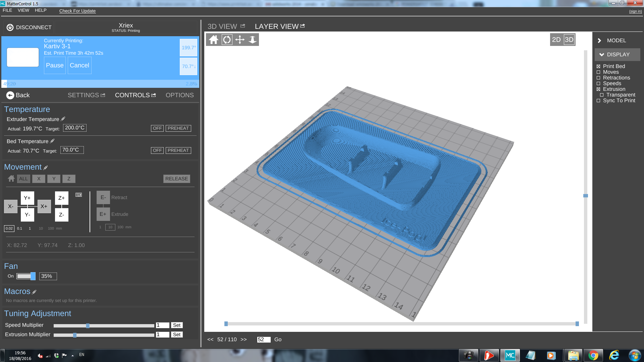Go to previous layer with << arrow
This screenshot has height=362, width=644.
pos(210,340)
